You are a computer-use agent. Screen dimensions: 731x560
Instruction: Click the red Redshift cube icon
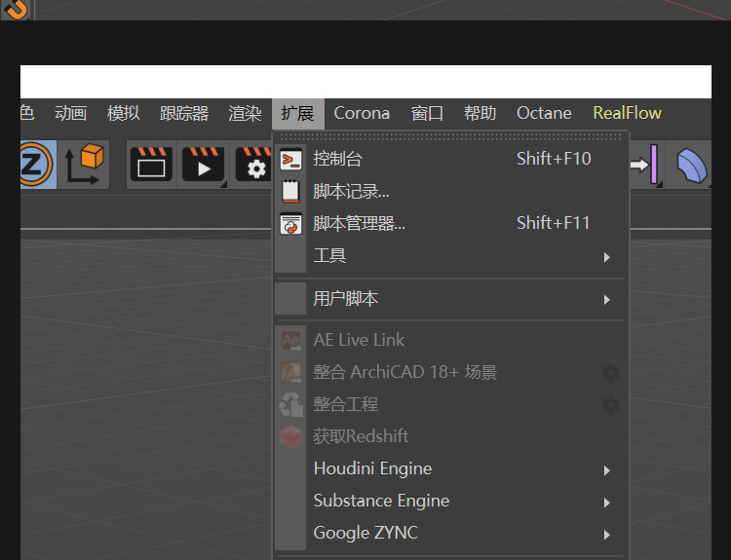290,437
